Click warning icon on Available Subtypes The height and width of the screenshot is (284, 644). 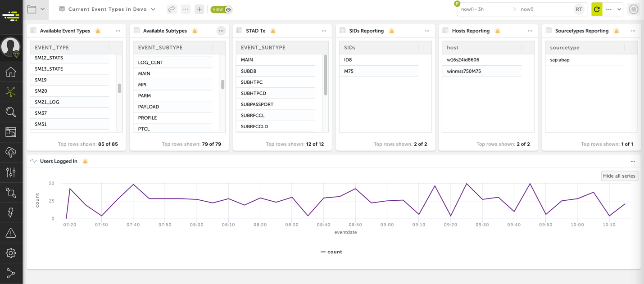[195, 31]
